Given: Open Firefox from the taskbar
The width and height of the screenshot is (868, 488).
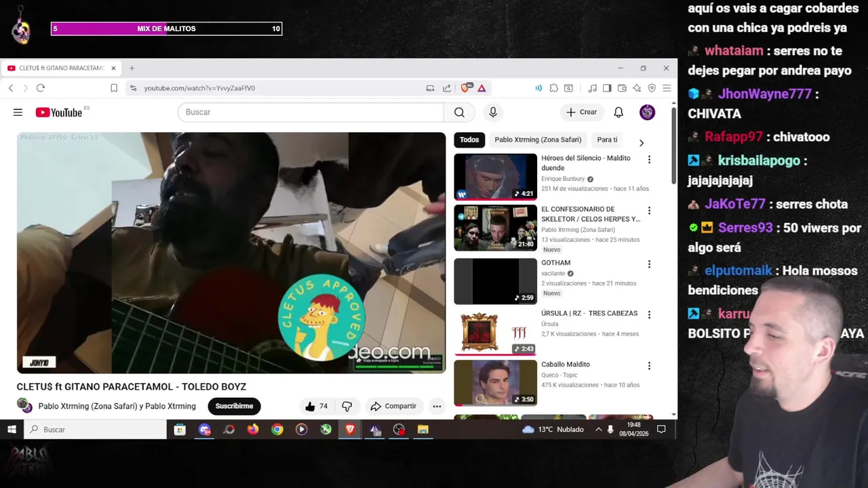Looking at the screenshot, I should (253, 430).
